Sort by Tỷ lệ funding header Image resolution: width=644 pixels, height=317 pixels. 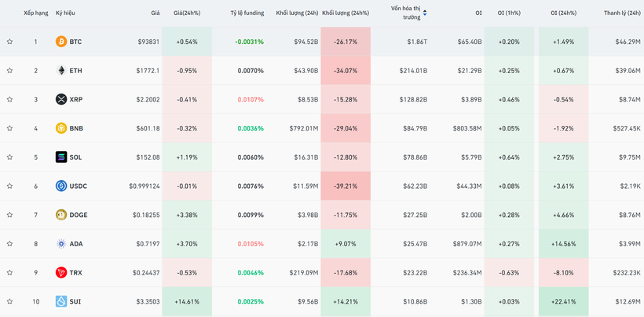click(247, 13)
